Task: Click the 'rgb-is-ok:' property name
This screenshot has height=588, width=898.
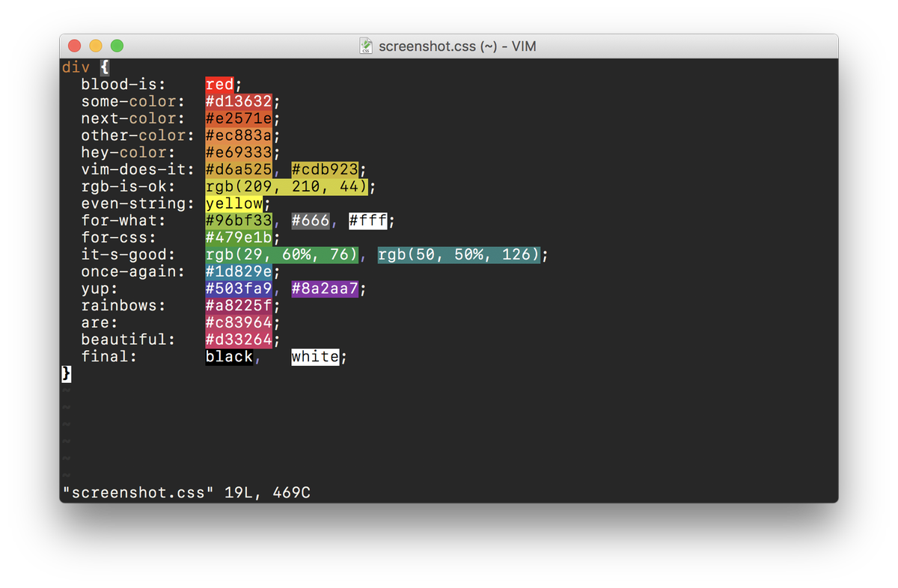Action: pyautogui.click(x=128, y=186)
